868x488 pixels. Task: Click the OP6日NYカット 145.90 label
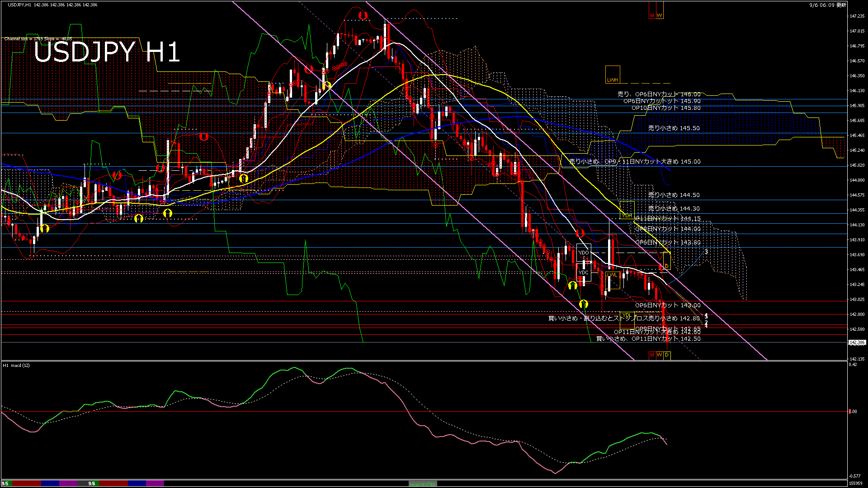[x=662, y=101]
